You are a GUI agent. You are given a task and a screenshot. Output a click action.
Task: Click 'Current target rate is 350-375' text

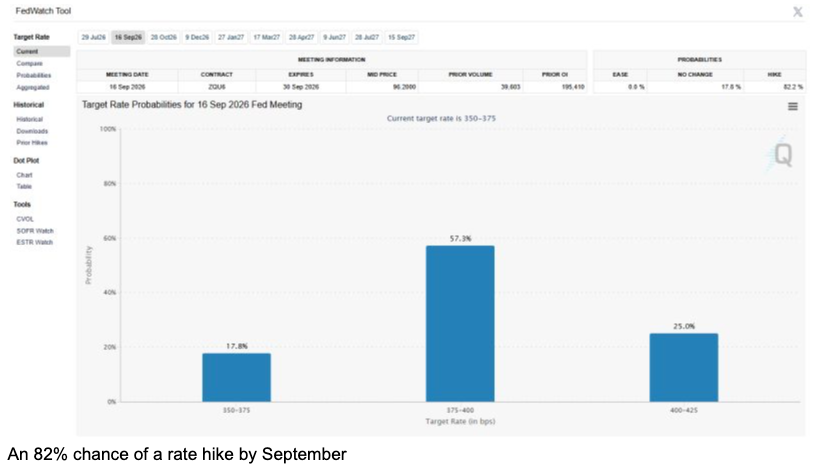click(x=441, y=118)
